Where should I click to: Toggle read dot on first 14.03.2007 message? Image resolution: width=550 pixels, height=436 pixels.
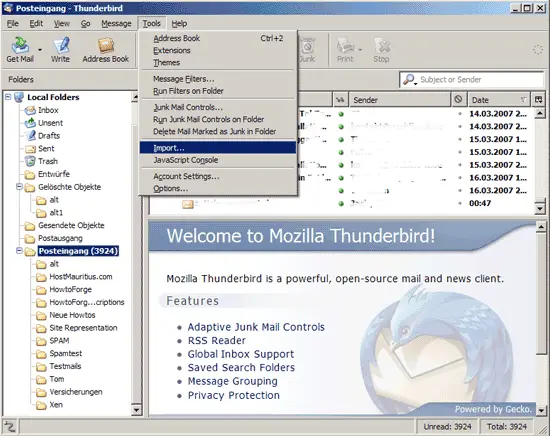341,114
